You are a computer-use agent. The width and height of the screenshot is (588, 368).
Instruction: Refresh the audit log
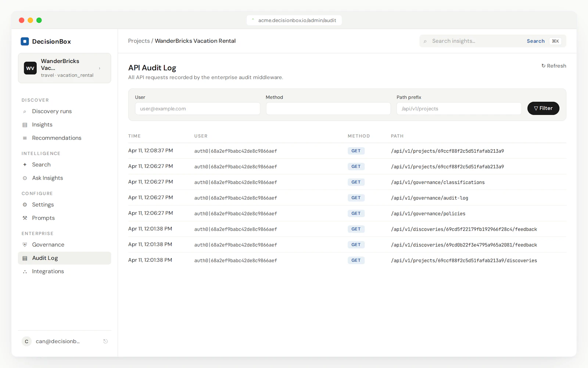(553, 66)
